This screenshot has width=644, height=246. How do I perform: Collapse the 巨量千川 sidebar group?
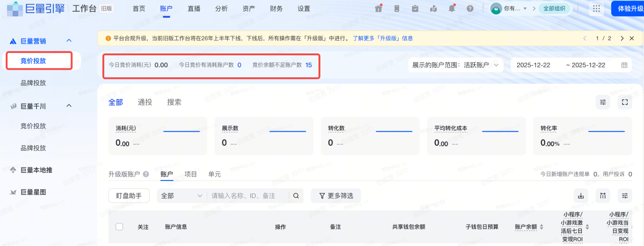69,106
